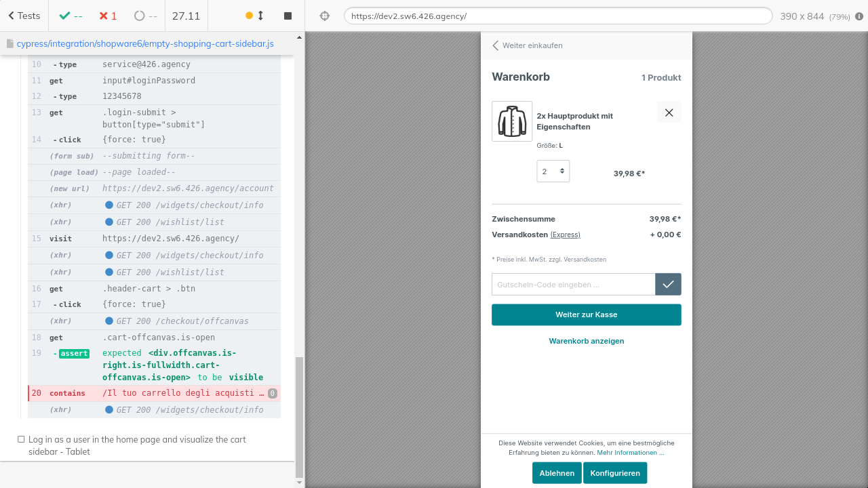Image resolution: width=868 pixels, height=488 pixels.
Task: Toggle the auto-scrolling arrow icon
Action: pyautogui.click(x=260, y=16)
